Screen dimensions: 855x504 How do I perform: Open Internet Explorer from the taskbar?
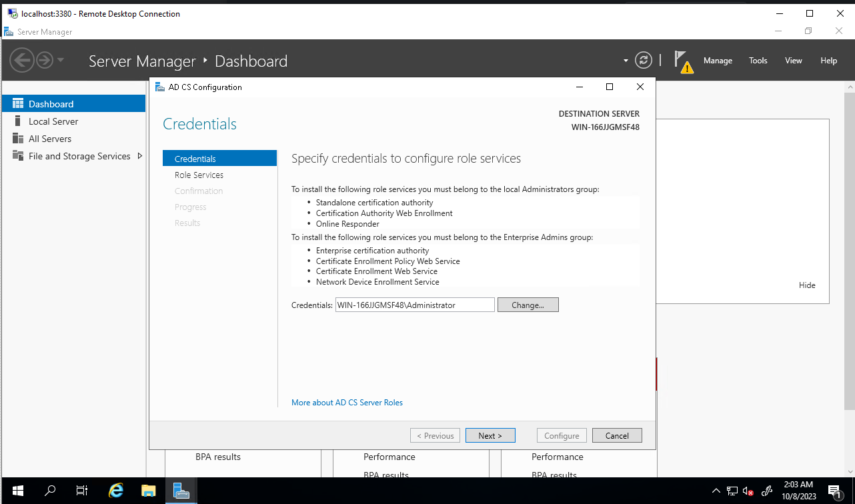[x=116, y=491]
